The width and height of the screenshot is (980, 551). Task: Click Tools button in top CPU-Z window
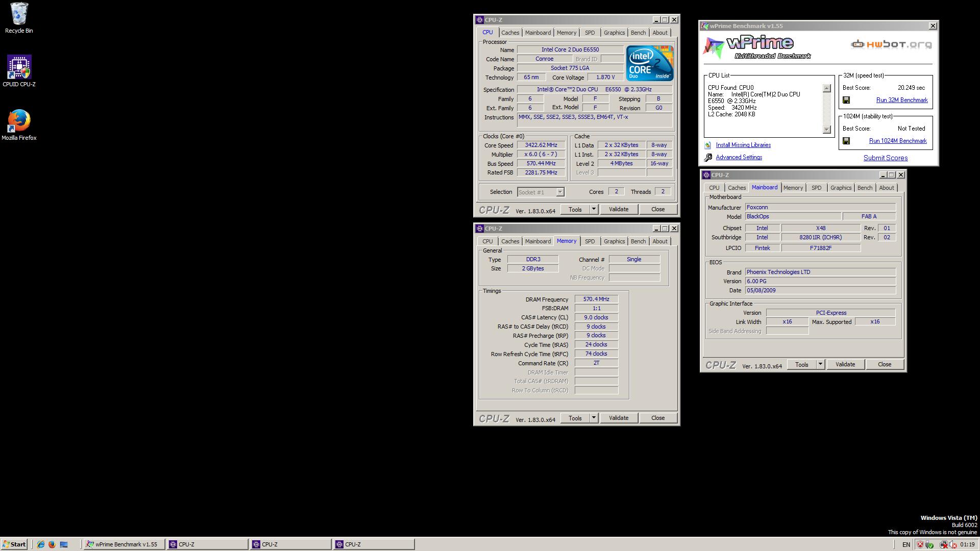[x=575, y=209]
